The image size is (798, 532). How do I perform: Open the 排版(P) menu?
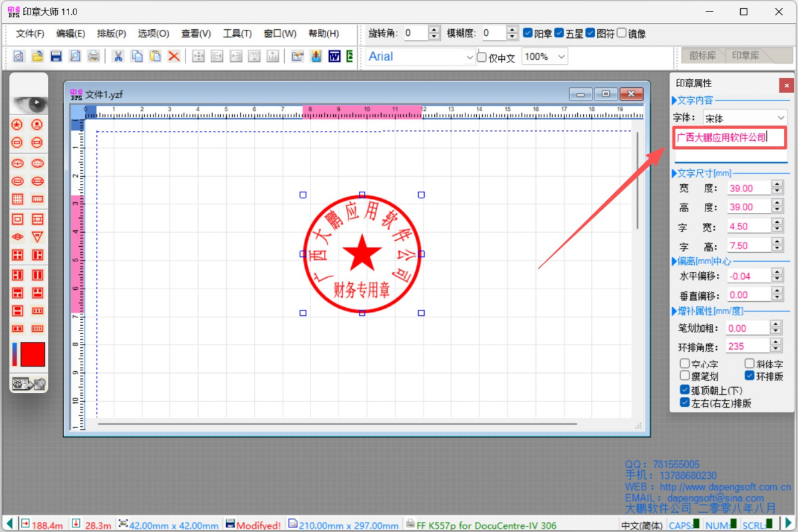pos(111,34)
